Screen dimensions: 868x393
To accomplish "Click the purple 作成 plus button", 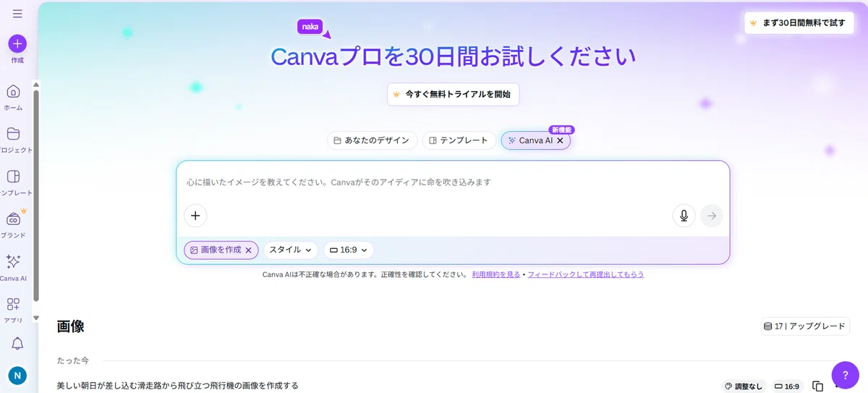I will click(17, 43).
